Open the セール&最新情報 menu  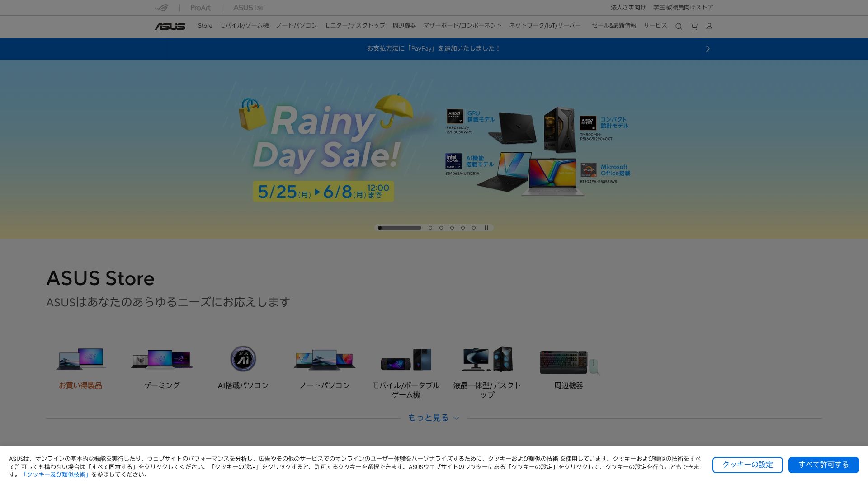click(x=614, y=26)
